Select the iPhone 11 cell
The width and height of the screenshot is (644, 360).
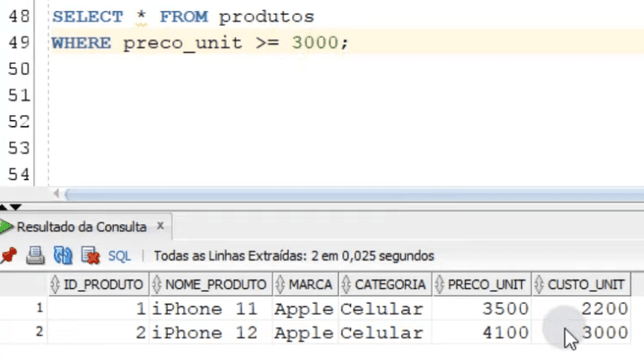coord(211,309)
